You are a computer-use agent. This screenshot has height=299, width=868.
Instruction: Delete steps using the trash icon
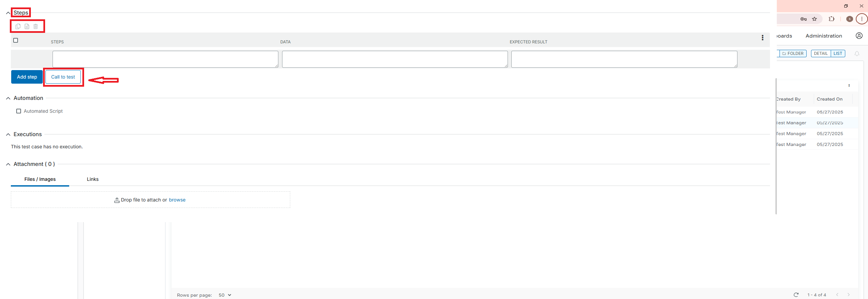click(35, 26)
